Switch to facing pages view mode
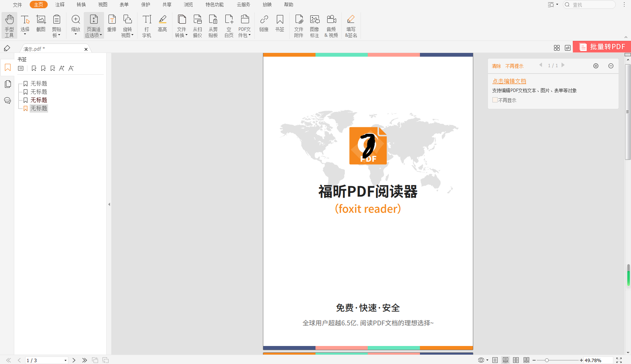 coord(516,360)
